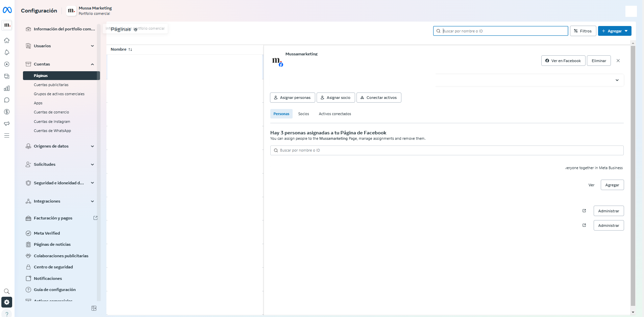Image resolution: width=644 pixels, height=317 pixels.
Task: Click Asignar personas button
Action: [x=293, y=98]
